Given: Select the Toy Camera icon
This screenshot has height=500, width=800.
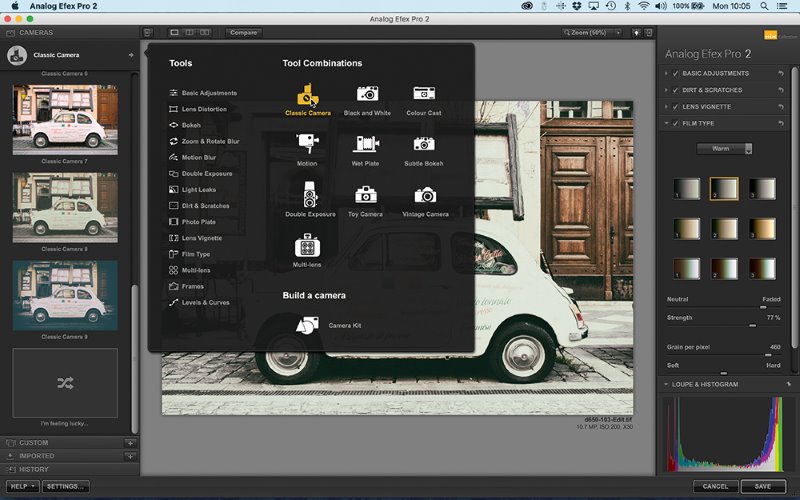Looking at the screenshot, I should [367, 195].
